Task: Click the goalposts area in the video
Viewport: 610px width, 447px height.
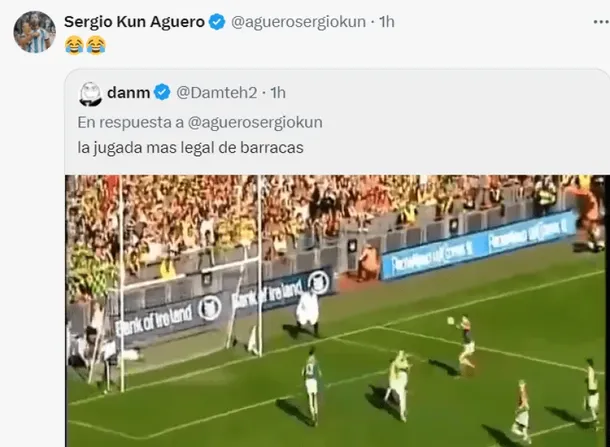Action: coord(191,284)
